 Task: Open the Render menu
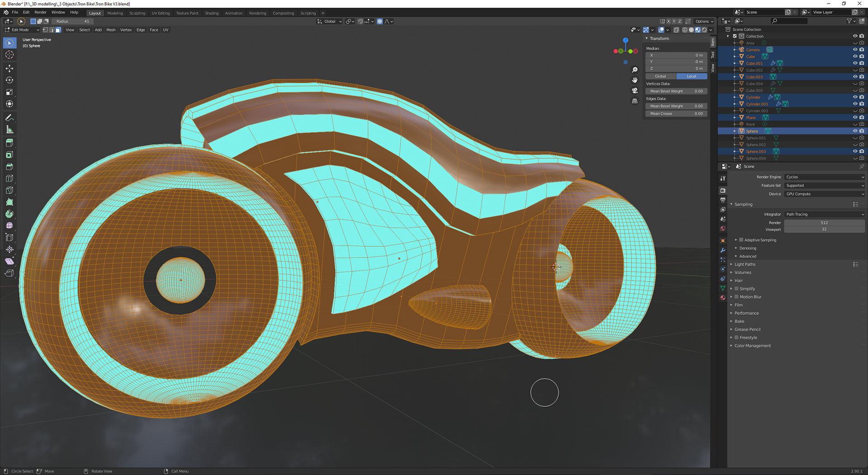coord(40,12)
